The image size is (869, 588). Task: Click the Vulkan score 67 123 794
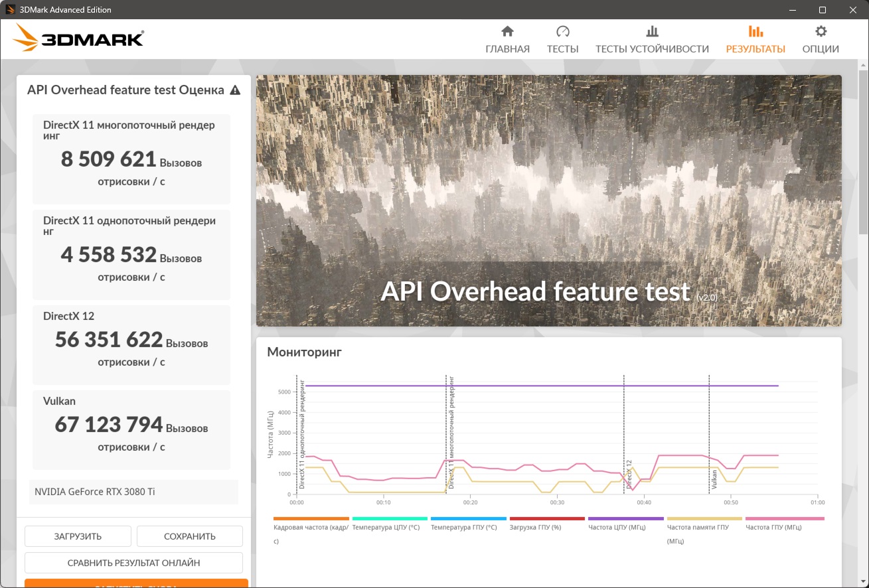[109, 425]
